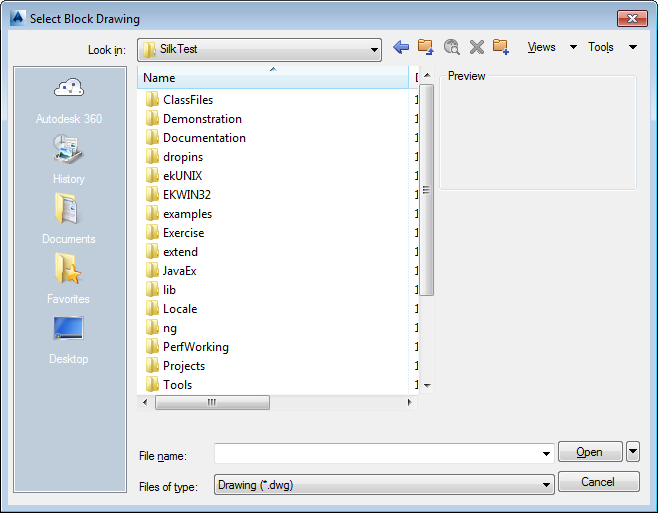Select the examples folder
The width and height of the screenshot is (658, 513).
[x=179, y=214]
